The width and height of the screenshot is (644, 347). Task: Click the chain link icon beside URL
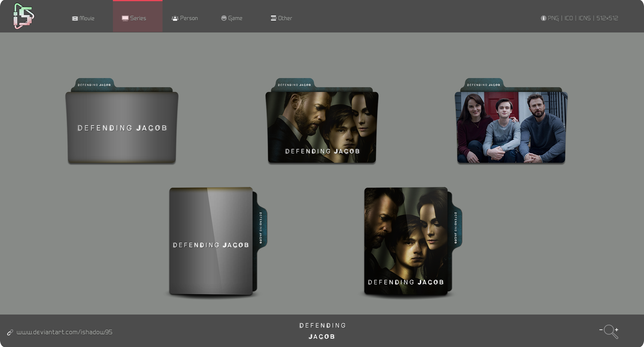pos(10,332)
